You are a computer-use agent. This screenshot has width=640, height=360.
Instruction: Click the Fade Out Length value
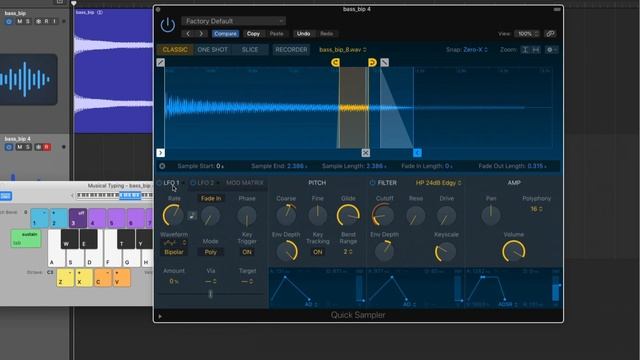click(x=537, y=166)
